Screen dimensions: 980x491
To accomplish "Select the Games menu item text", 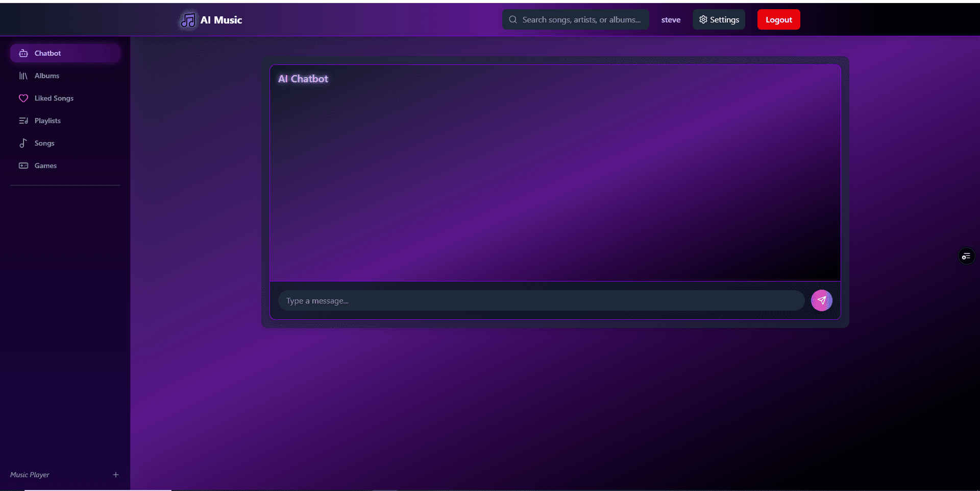I will click(45, 166).
